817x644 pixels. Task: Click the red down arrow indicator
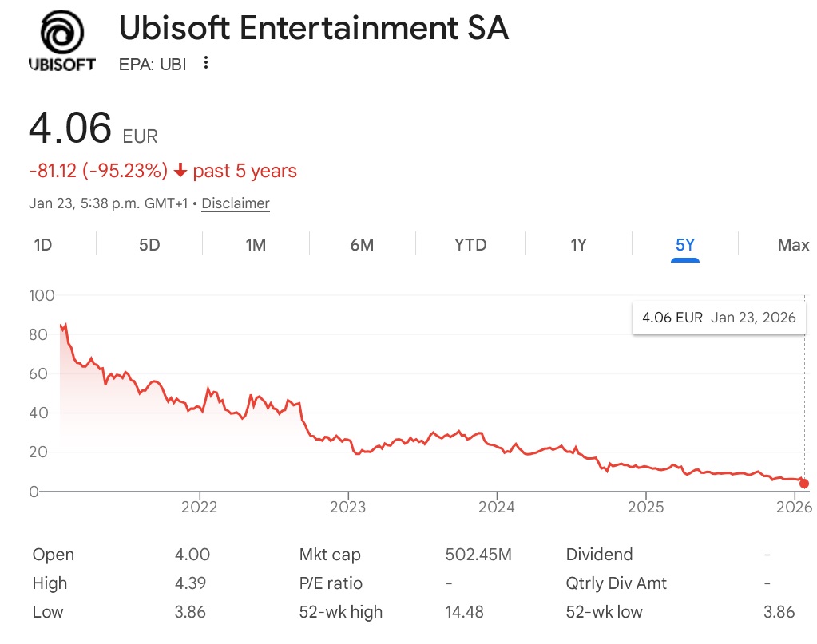coord(180,171)
